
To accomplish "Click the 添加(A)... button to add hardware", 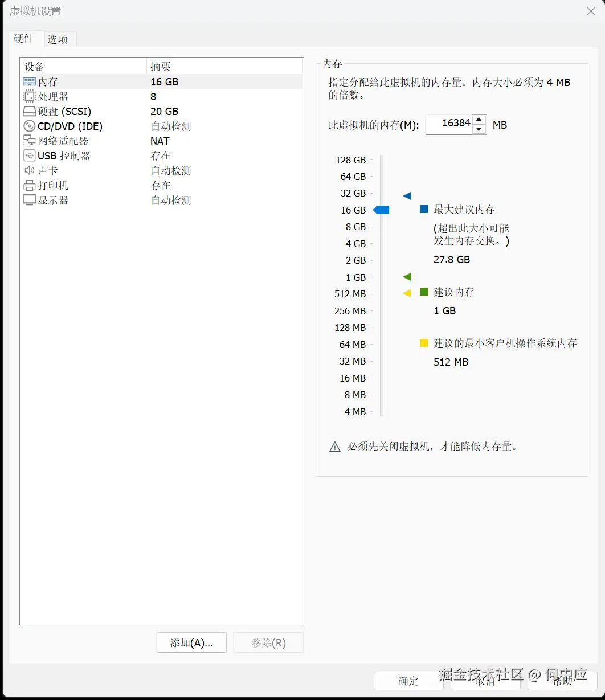I will coord(191,642).
